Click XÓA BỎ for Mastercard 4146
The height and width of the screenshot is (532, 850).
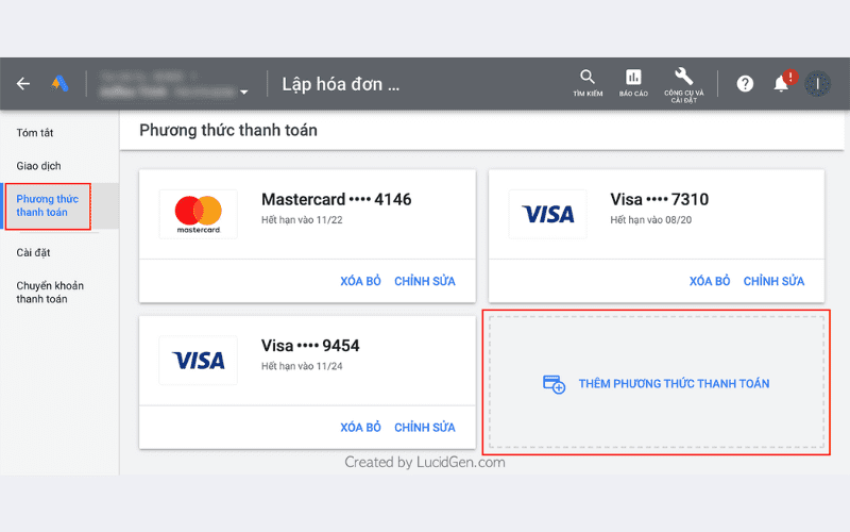[x=360, y=281]
